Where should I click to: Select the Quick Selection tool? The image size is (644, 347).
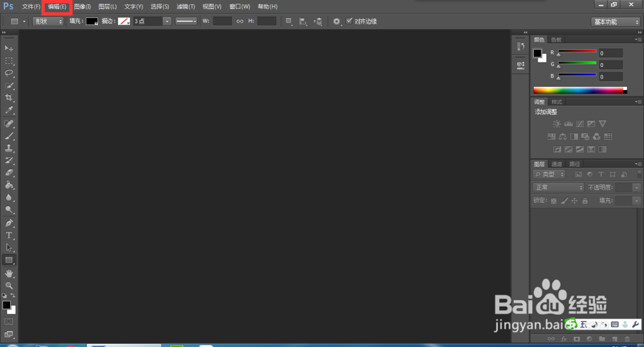pyautogui.click(x=8, y=86)
